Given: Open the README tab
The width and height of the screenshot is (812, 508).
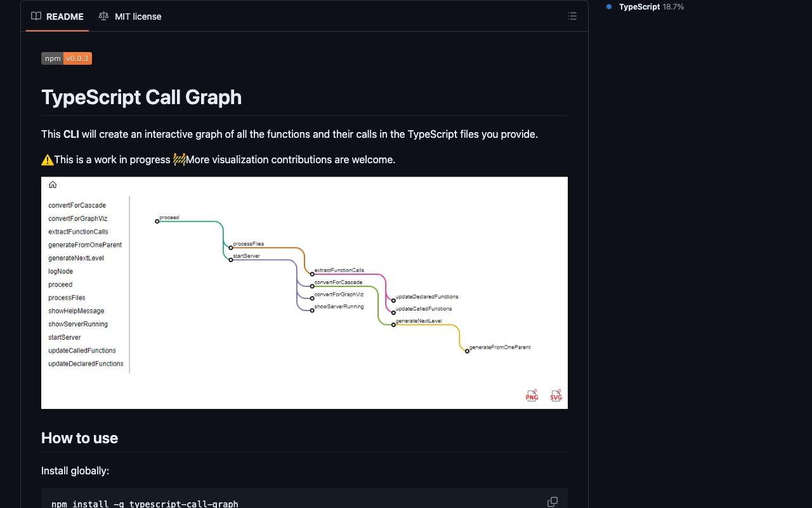Looking at the screenshot, I should [x=57, y=17].
